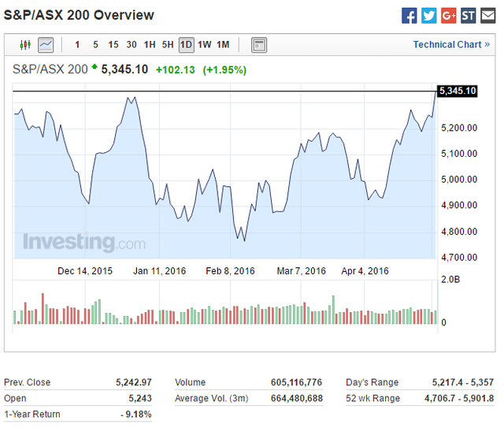Share the overview on Facebook

[409, 16]
